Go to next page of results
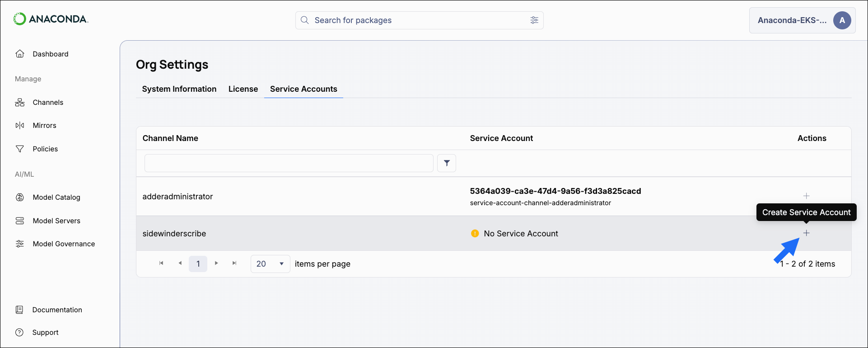 point(216,263)
